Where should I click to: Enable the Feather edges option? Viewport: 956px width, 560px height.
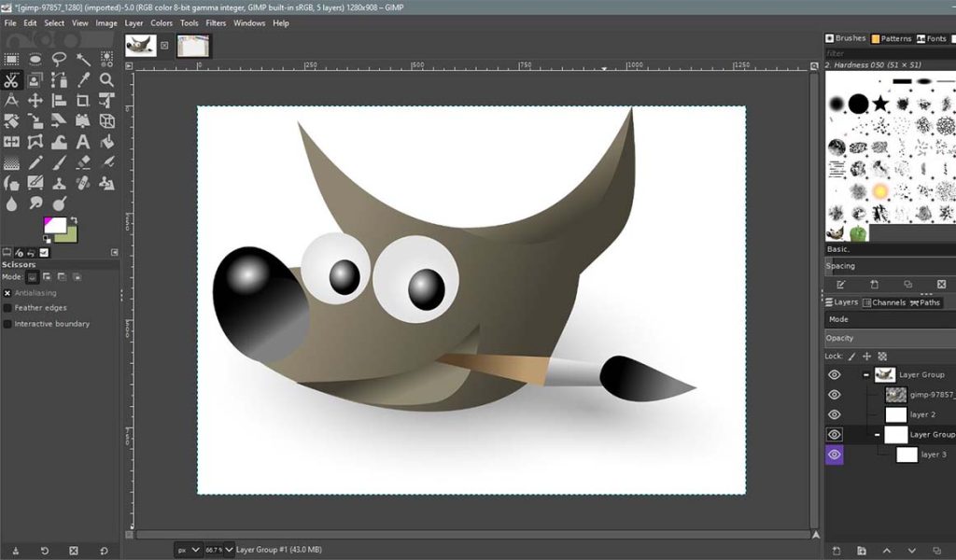(x=7, y=308)
